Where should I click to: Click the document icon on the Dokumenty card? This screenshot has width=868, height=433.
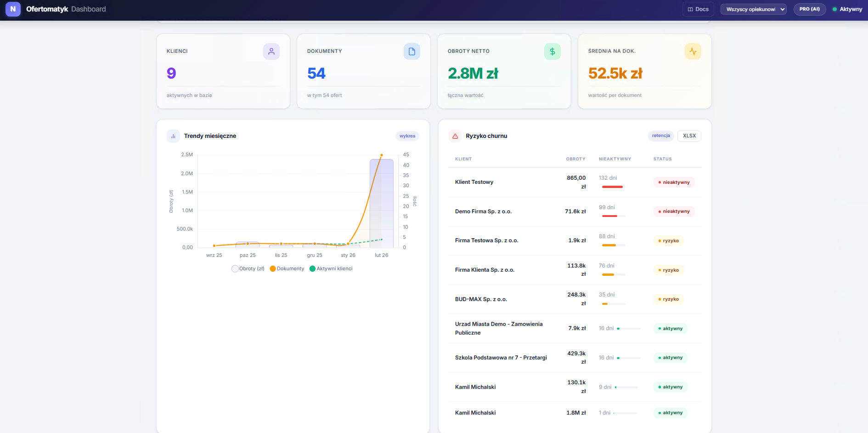(x=412, y=51)
